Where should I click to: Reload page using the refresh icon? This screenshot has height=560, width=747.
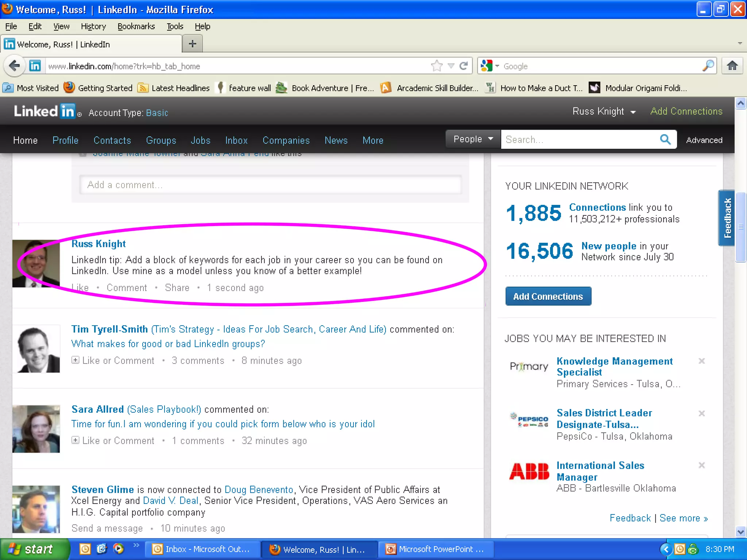pos(464,66)
